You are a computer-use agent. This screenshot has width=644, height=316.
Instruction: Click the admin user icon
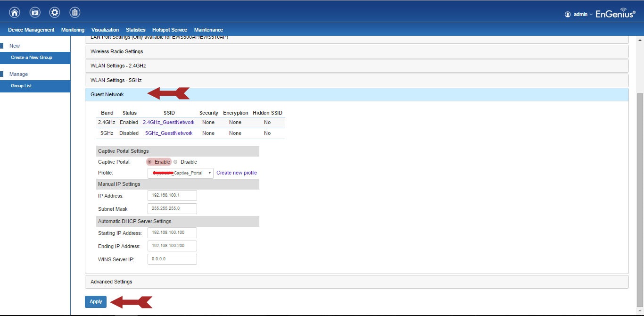568,14
